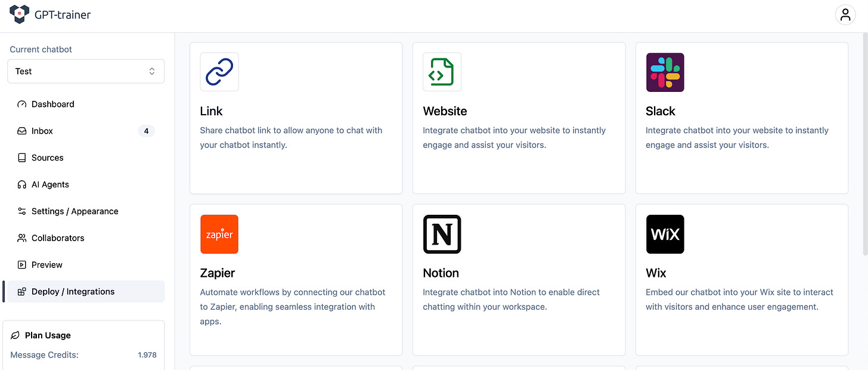Open the Wix card title
Screen dimensions: 868x370
(x=656, y=273)
